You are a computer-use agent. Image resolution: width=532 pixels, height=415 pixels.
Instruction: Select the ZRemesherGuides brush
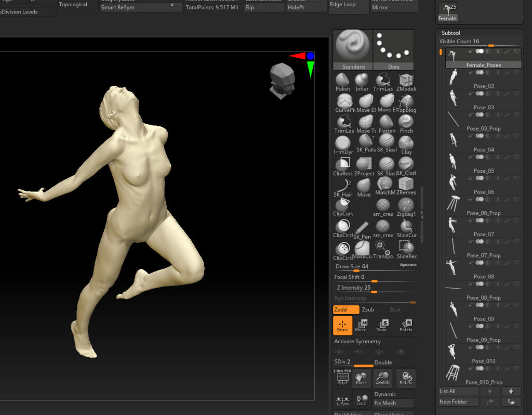point(406,186)
